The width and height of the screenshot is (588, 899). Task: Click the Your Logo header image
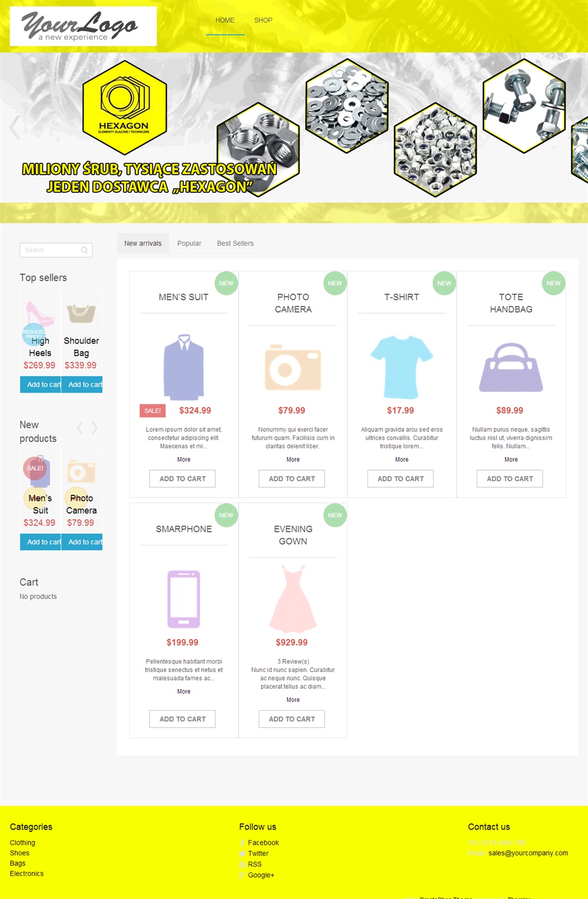point(83,26)
